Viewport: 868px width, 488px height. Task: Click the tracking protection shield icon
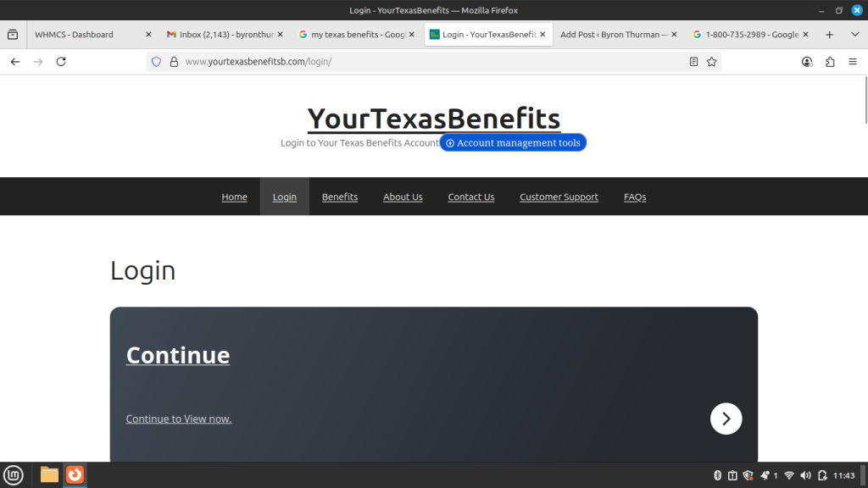pos(156,62)
